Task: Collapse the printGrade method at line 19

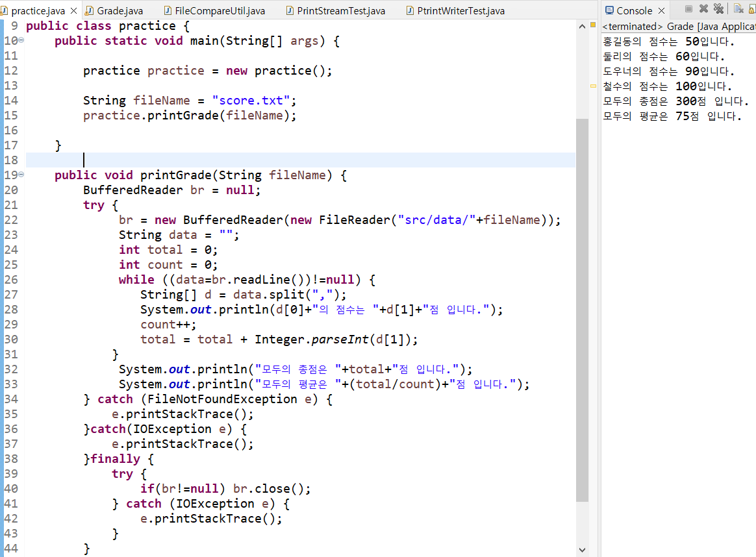Action: point(21,175)
